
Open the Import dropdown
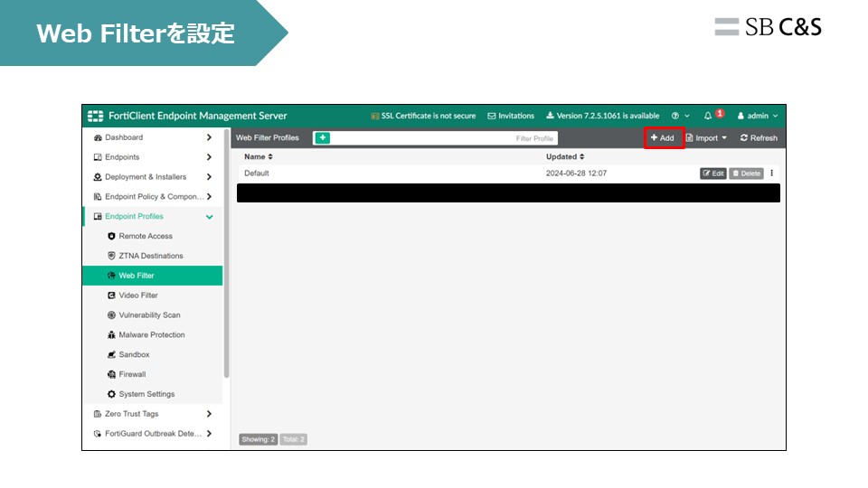coord(706,137)
